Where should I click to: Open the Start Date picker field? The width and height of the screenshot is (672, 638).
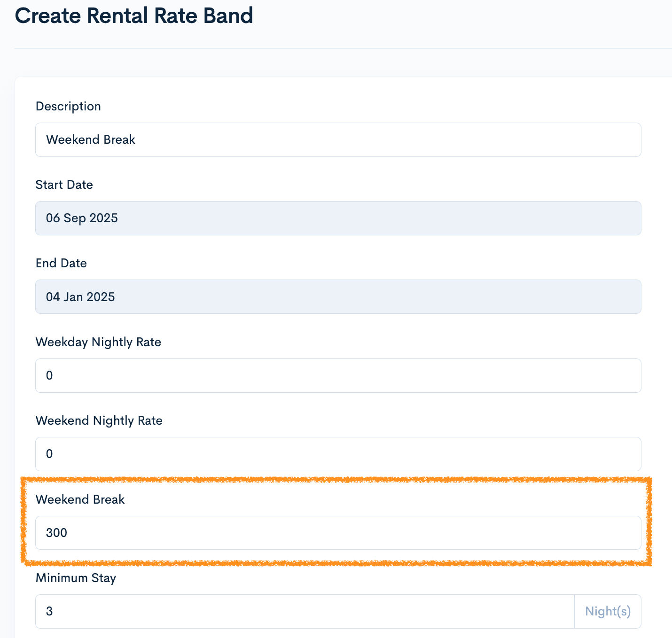(338, 218)
